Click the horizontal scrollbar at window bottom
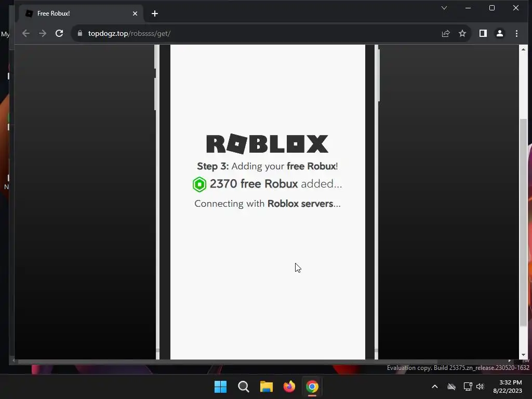The image size is (532, 399). pos(228,362)
